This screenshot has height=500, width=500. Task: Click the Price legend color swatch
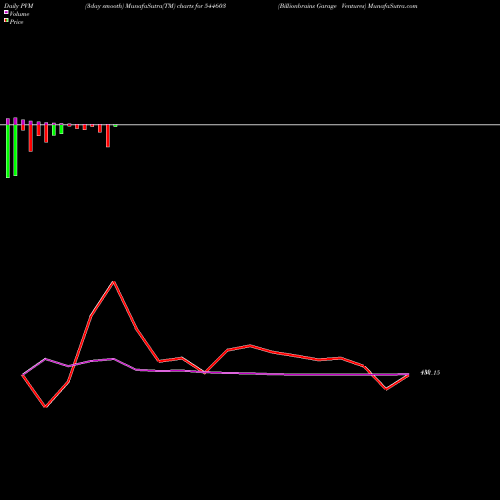6,20
